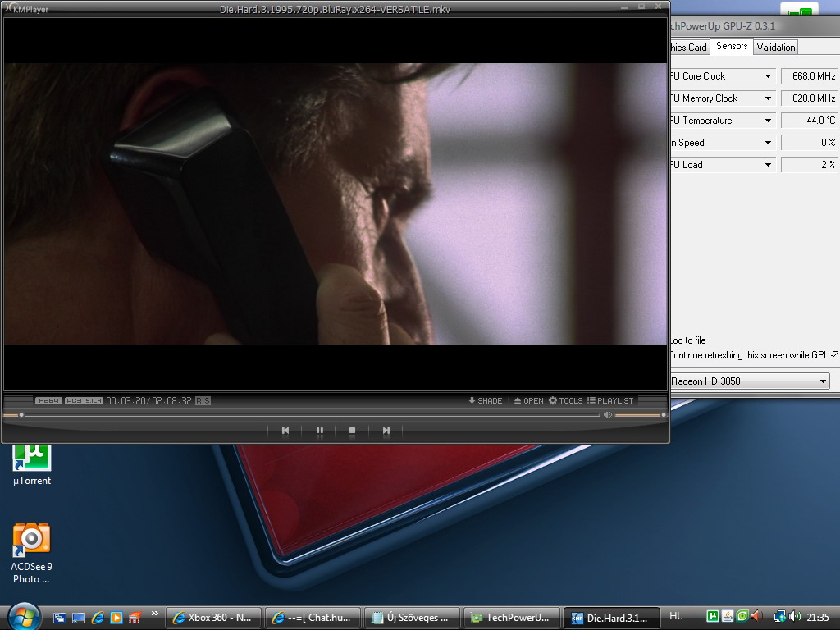Click the 21:35 system clock
Viewport: 840px width, 630px height.
coord(818,617)
